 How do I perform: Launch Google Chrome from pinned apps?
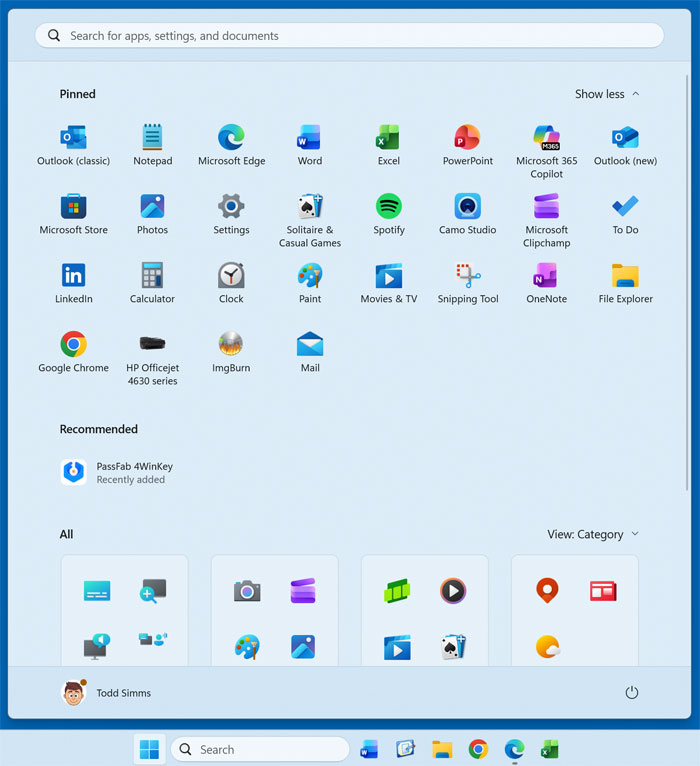click(x=73, y=352)
